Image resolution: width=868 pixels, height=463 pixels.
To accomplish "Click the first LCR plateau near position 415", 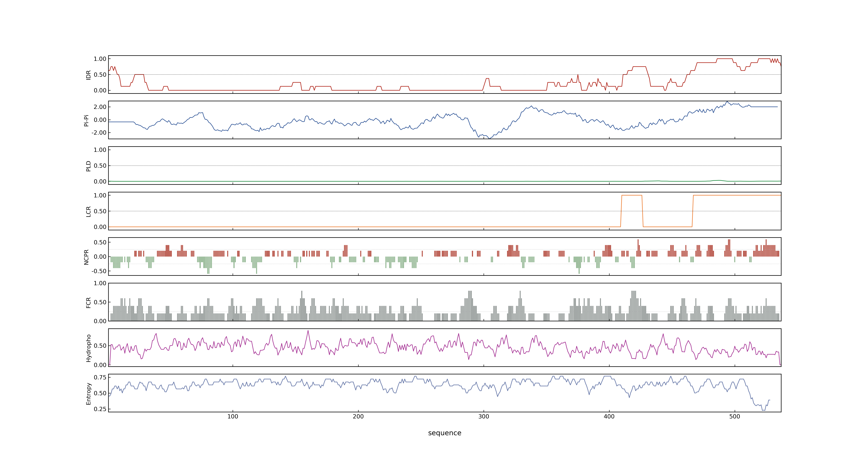I will (631, 195).
